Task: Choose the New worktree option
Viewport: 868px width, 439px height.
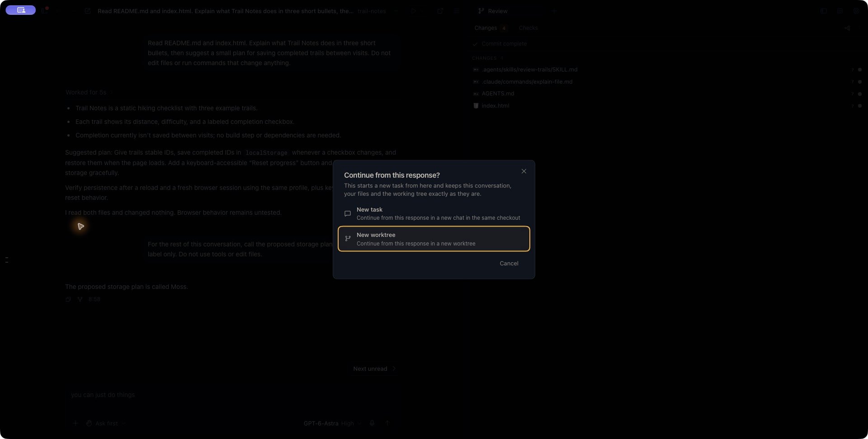Action: pos(434,239)
